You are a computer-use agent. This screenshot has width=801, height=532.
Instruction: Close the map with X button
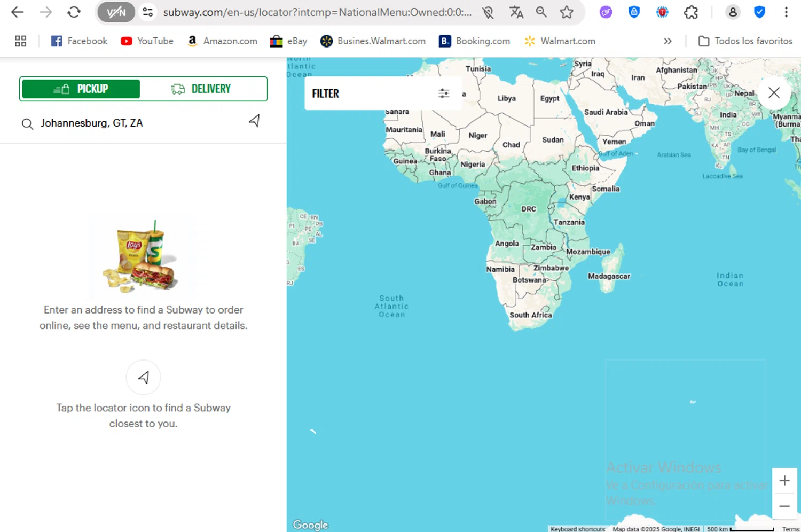pos(774,93)
